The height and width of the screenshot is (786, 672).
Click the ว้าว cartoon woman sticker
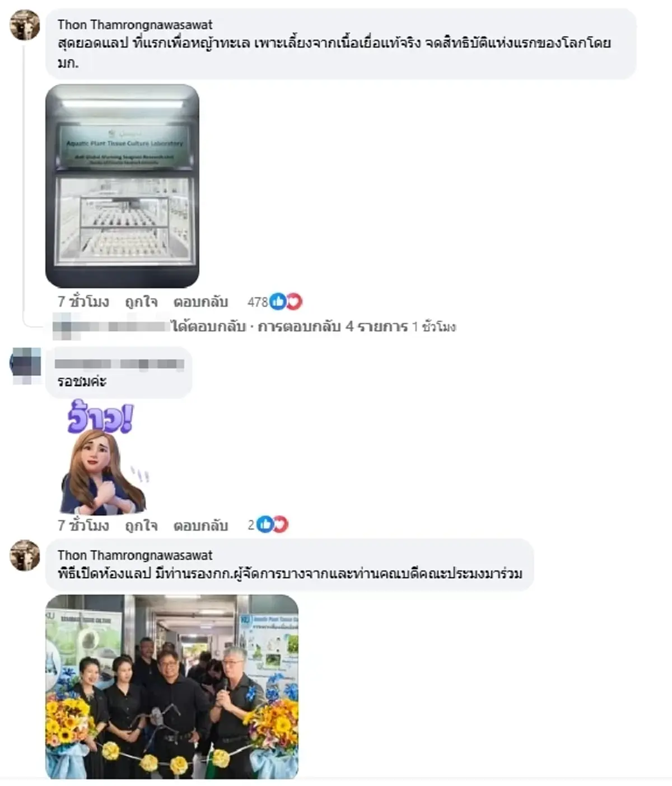pos(102,456)
